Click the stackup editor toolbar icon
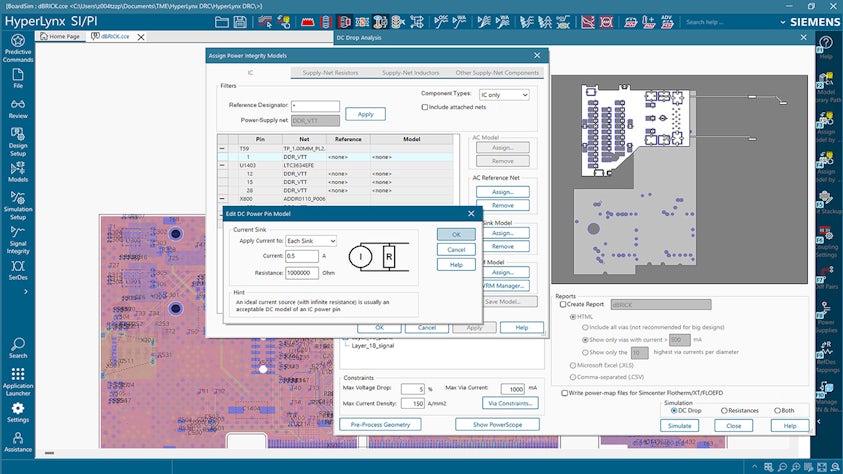 [326, 22]
